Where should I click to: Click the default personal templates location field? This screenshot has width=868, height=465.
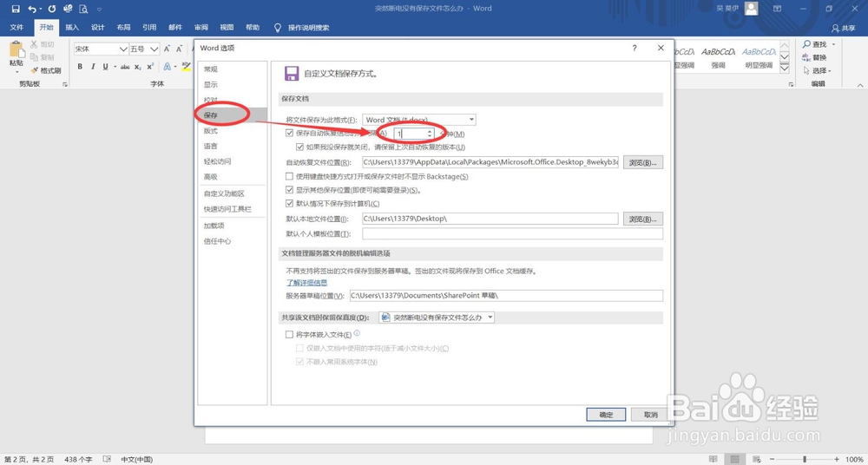point(512,234)
